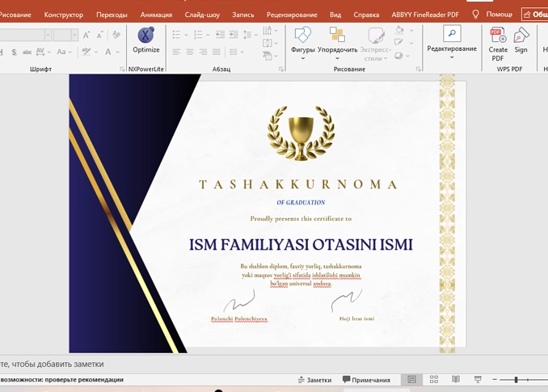Open the Шрифт font dialog launcher
548x392 pixels.
[121, 69]
